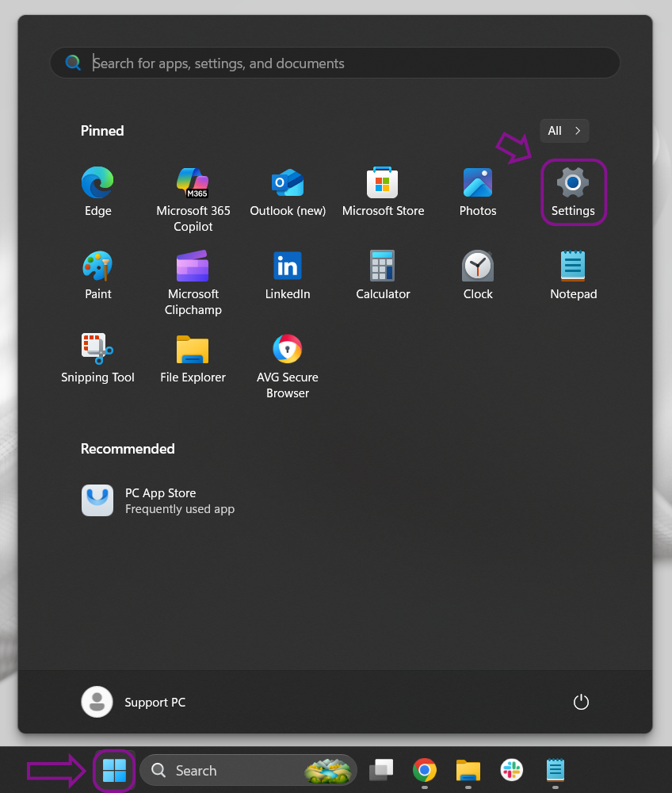672x793 pixels.
Task: Launch Paint from pinned apps
Action: click(x=97, y=275)
